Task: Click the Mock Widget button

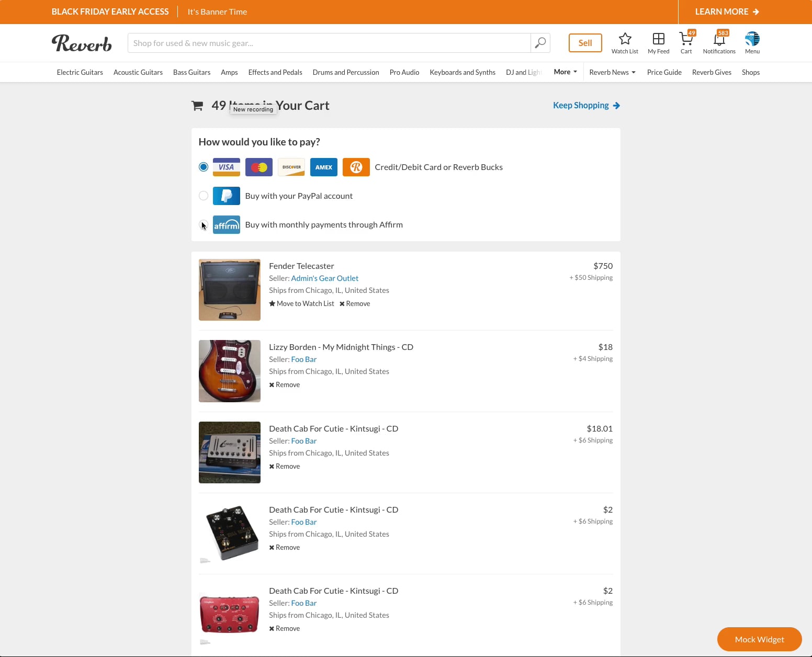Action: click(x=760, y=639)
